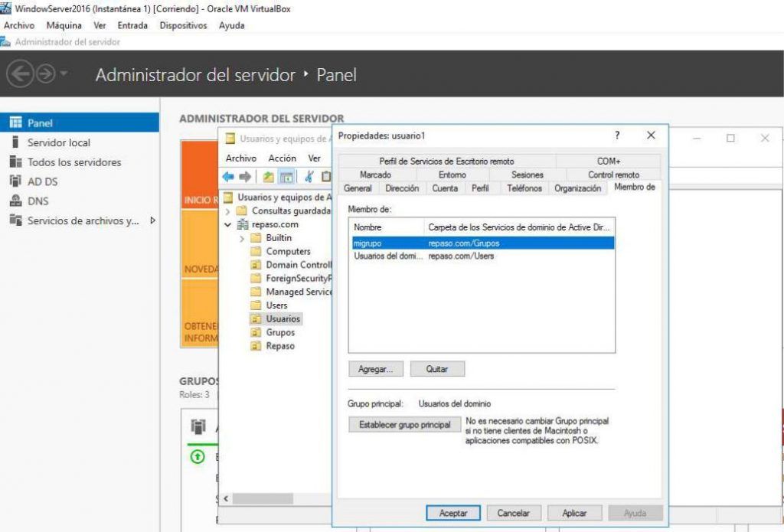The width and height of the screenshot is (784, 532).
Task: Select the Usuarios organizational unit
Action: [x=283, y=318]
